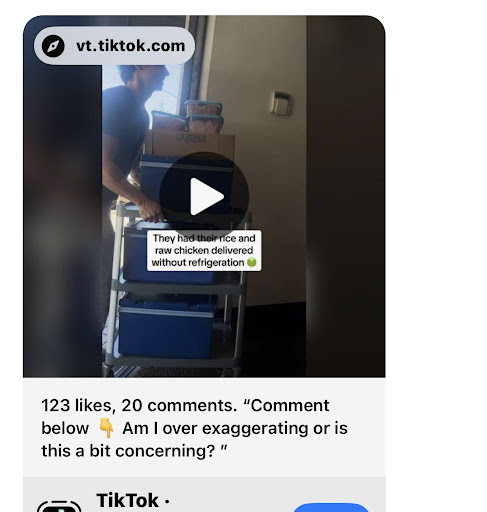Tap the blue button beside the TikTok title
The image size is (487, 512).
pos(331,507)
